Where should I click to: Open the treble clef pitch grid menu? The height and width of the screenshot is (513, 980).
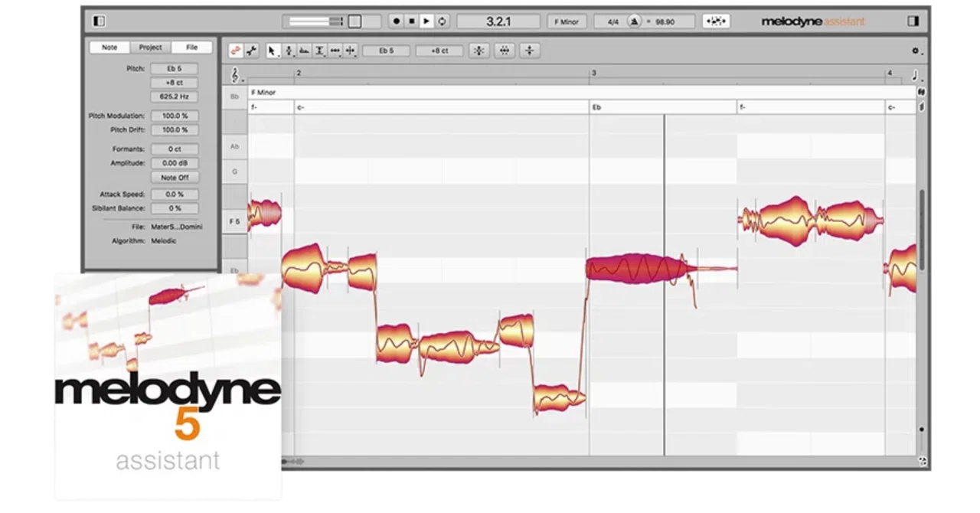(x=237, y=76)
